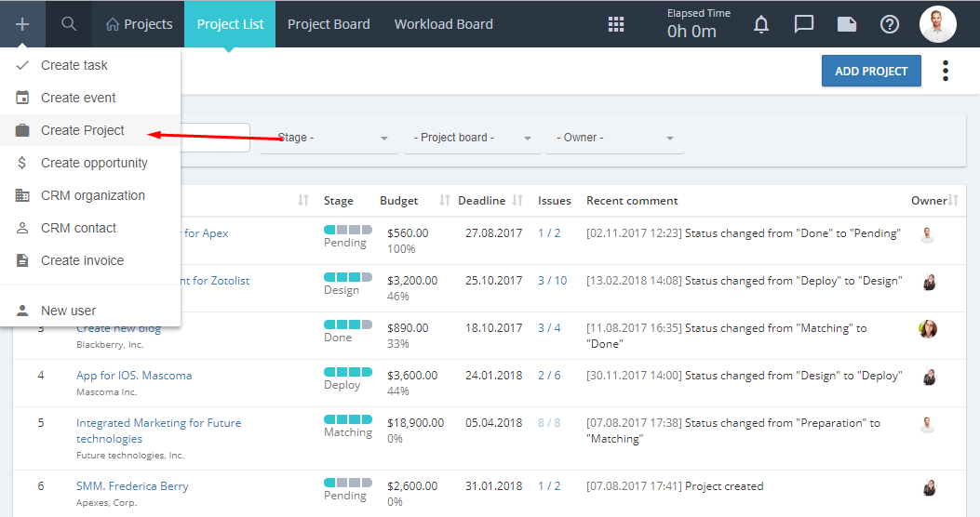Click the Create event calendar icon
The height and width of the screenshot is (517, 980).
click(x=22, y=98)
